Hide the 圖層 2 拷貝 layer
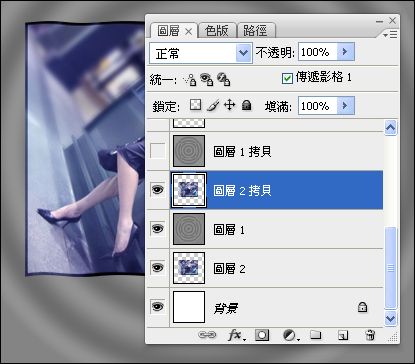 tap(157, 190)
